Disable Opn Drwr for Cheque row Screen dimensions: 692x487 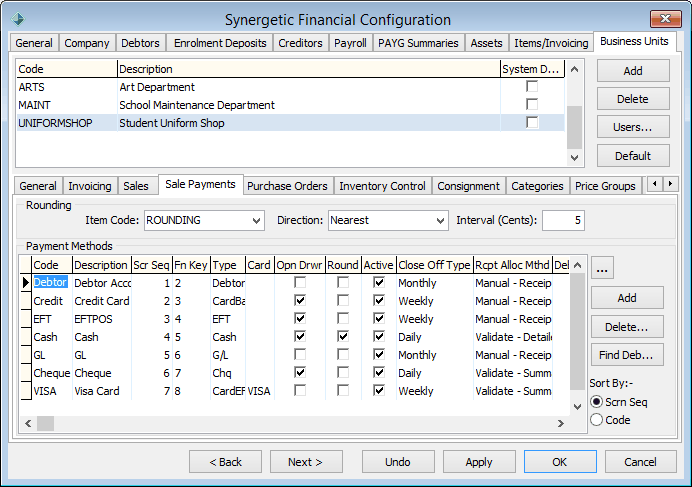[x=300, y=373]
